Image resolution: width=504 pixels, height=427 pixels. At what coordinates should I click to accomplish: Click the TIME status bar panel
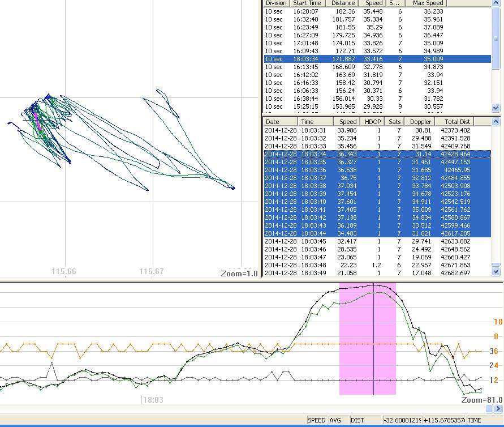474,420
